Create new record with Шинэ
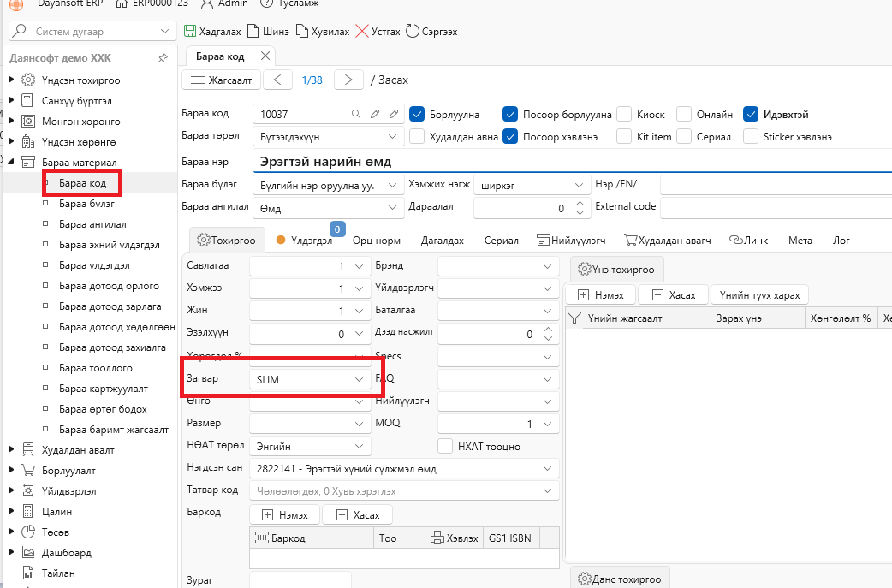 (x=268, y=32)
